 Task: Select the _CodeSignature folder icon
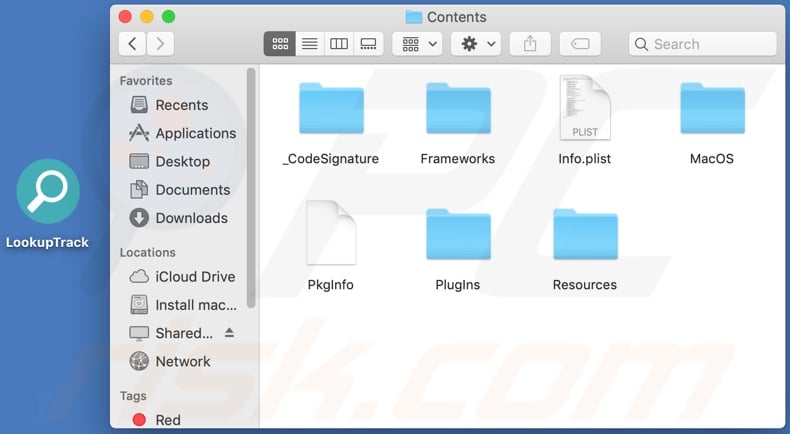[331, 109]
